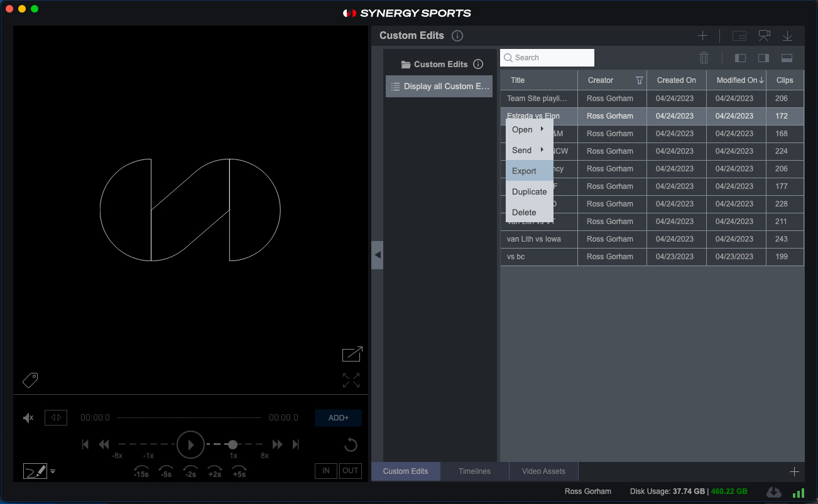This screenshot has height=504, width=818.
Task: Click the picture-in-picture layout icon in header
Action: coord(739,36)
